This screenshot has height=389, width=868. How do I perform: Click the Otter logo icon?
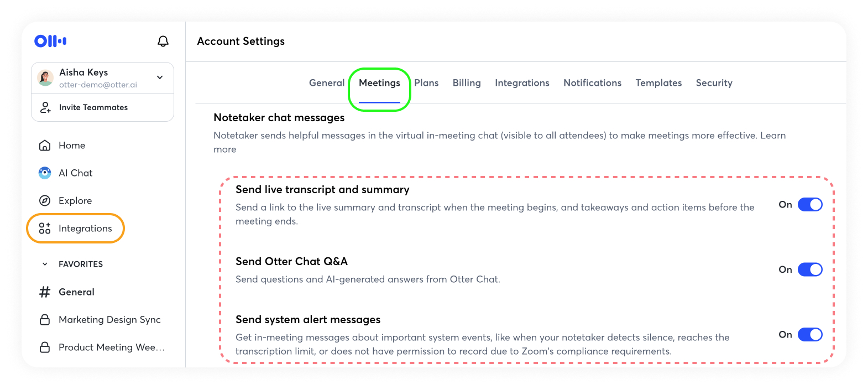click(50, 41)
